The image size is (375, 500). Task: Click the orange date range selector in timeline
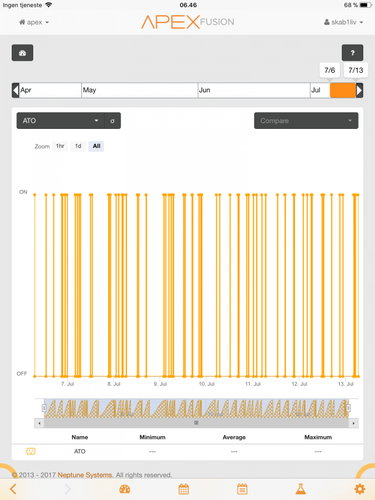[343, 90]
